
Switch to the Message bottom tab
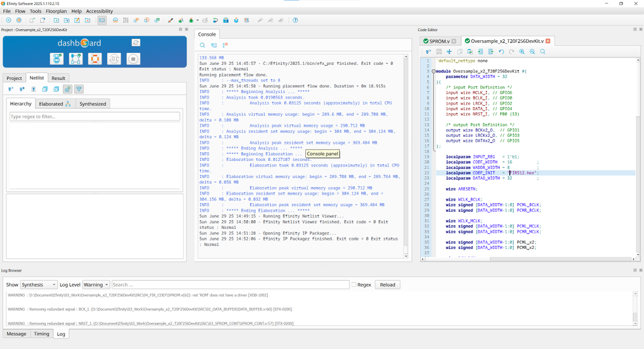[16, 333]
